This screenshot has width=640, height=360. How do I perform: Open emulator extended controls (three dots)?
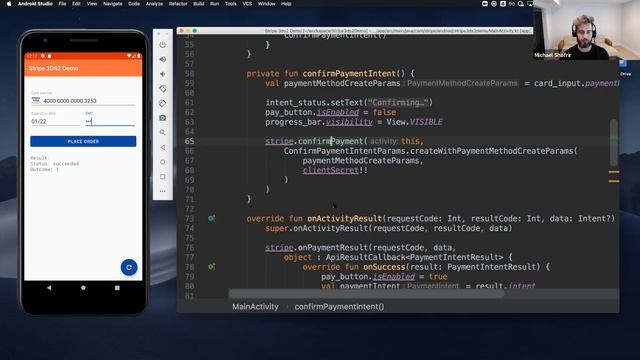pos(162,191)
